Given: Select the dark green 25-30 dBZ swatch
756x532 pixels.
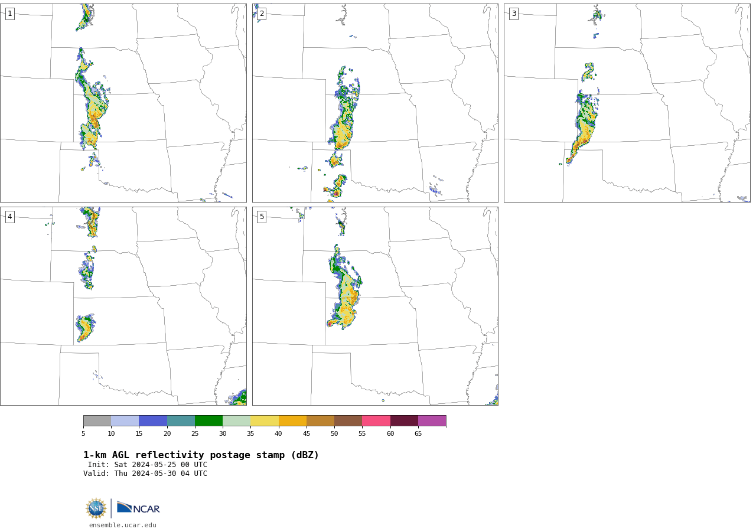Looking at the screenshot, I should tap(208, 420).
